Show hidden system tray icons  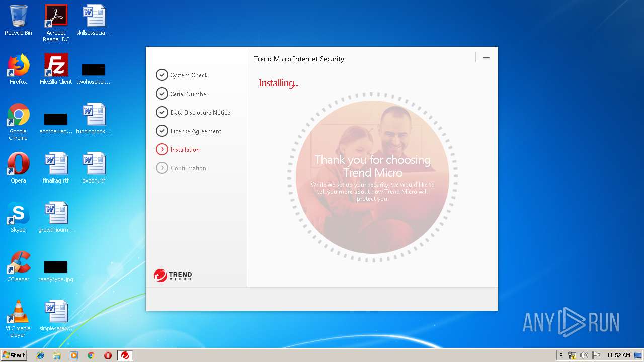click(561, 355)
